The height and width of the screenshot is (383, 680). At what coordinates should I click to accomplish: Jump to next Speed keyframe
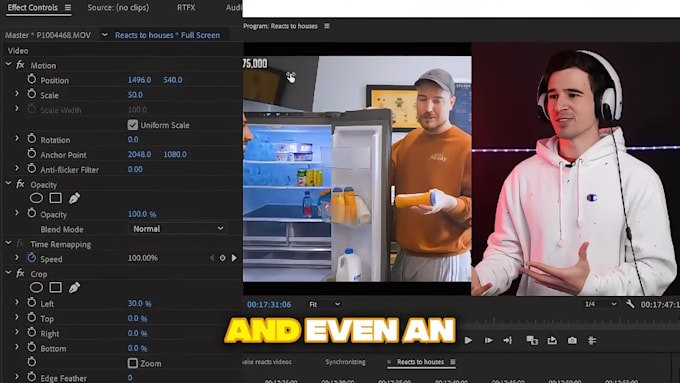point(234,258)
